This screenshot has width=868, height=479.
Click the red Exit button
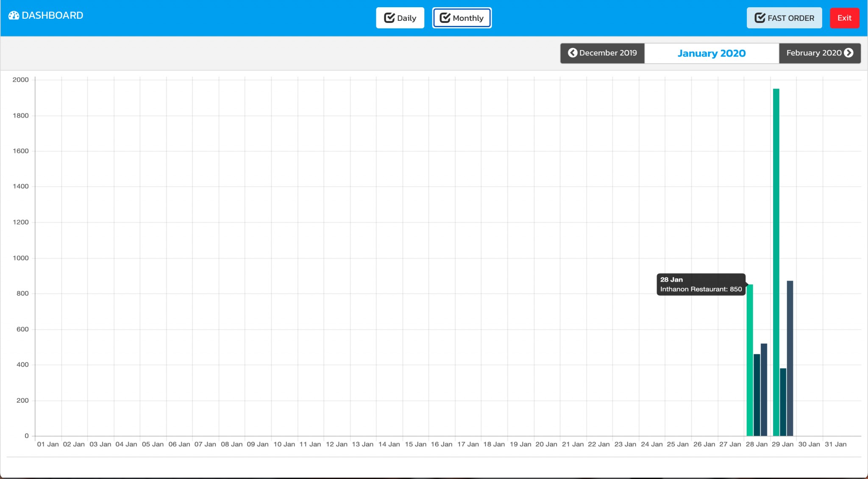tap(844, 18)
